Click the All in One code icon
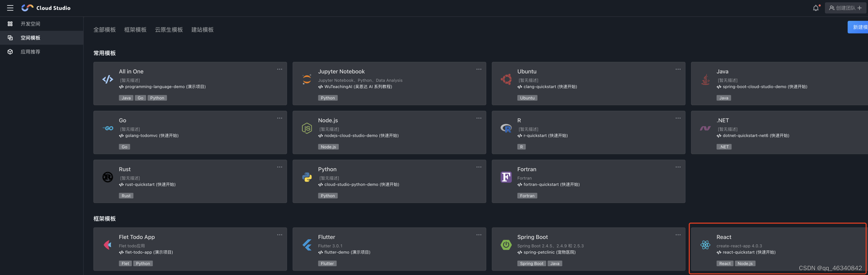The image size is (868, 275). click(x=107, y=79)
